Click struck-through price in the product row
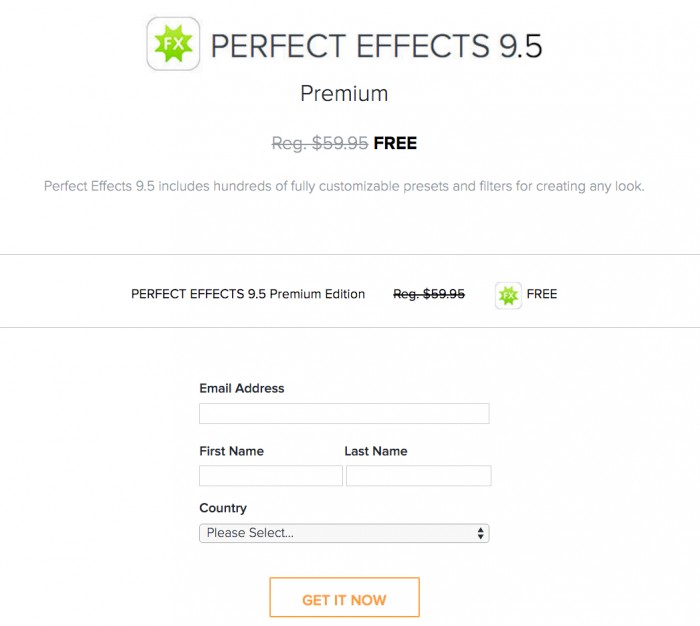Viewport: 700px width, 626px height. [429, 294]
